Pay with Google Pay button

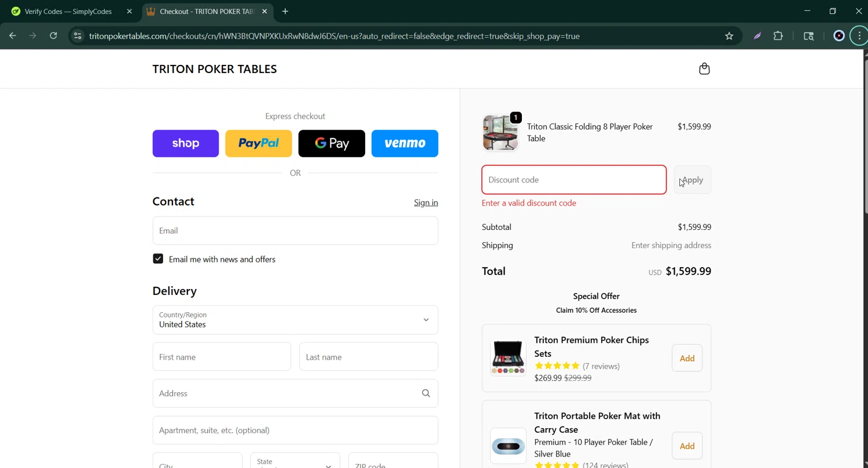(x=332, y=144)
